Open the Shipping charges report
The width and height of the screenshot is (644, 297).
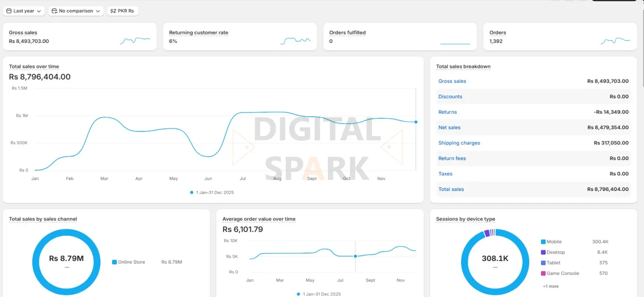pyautogui.click(x=459, y=143)
